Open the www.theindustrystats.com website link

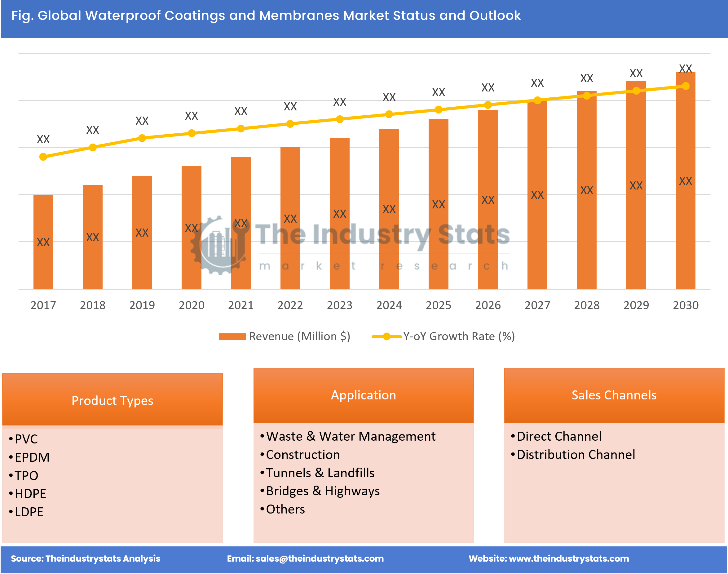[x=569, y=558]
